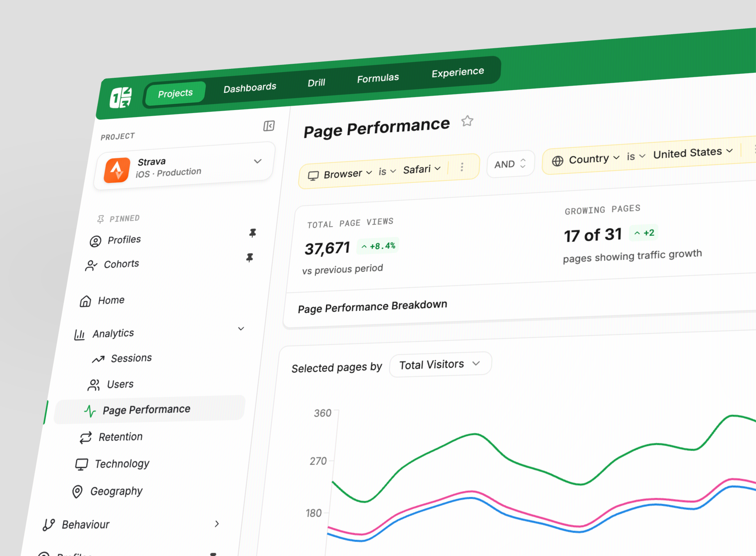Change the Browser filter property dropdown
This screenshot has height=556, width=756.
tap(348, 174)
